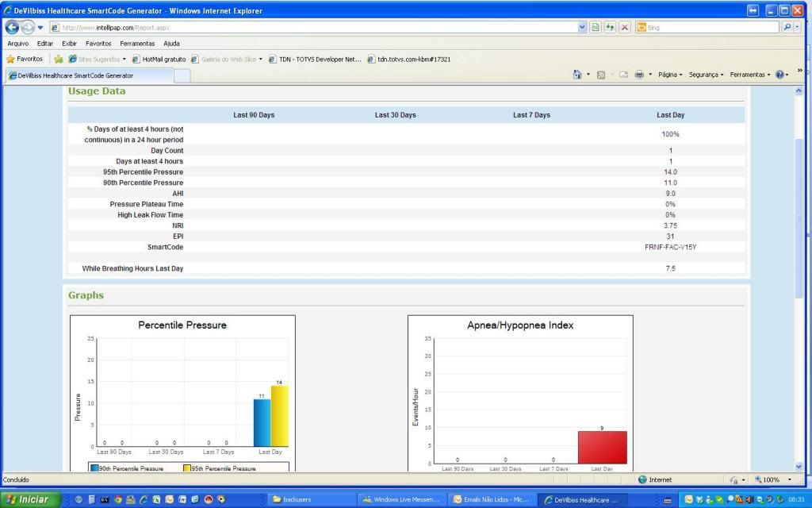Open the Sites Sugeridos dropdown

pos(124,59)
